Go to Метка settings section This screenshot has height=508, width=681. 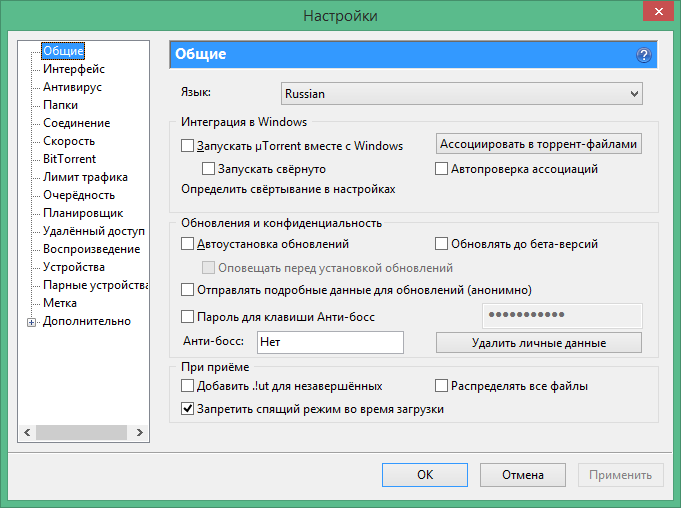(x=60, y=303)
